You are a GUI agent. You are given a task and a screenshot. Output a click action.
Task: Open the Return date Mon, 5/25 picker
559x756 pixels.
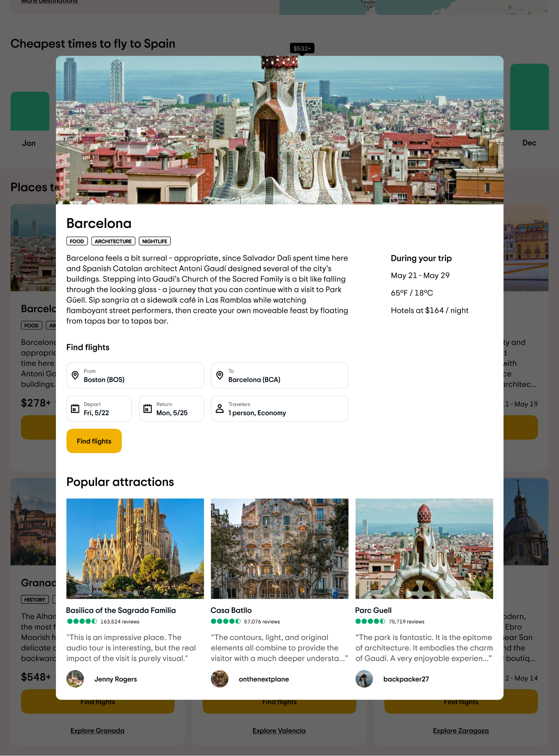(x=171, y=409)
